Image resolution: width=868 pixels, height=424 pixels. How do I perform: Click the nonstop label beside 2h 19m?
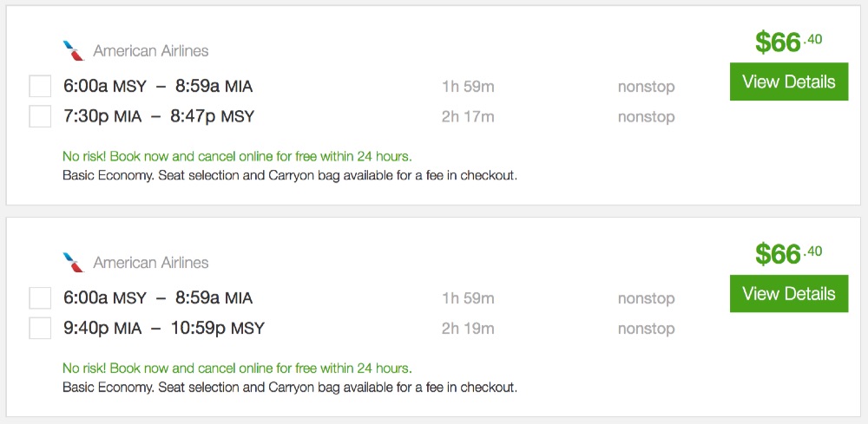(x=646, y=329)
